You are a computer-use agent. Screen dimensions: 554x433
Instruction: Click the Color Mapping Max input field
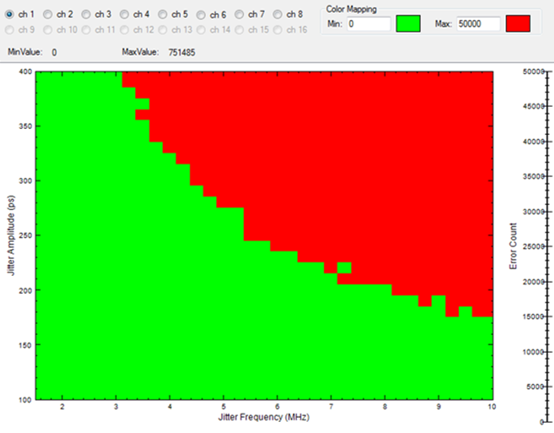[x=478, y=24]
